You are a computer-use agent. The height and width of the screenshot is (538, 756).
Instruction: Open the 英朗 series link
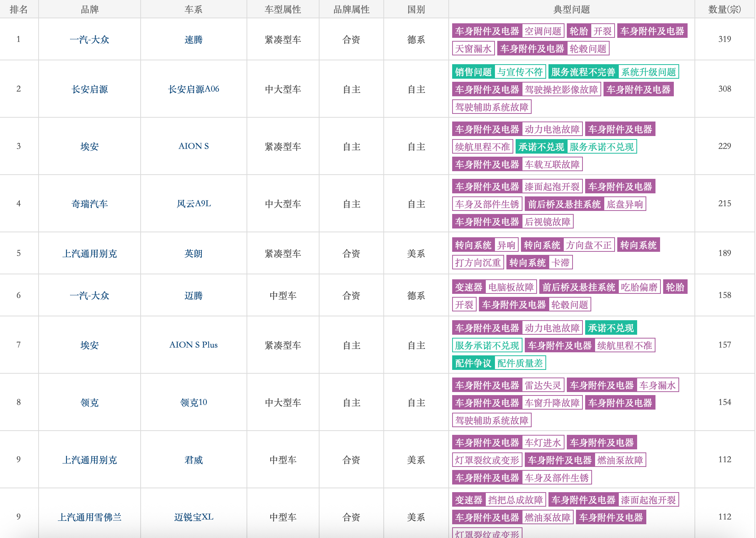193,253
